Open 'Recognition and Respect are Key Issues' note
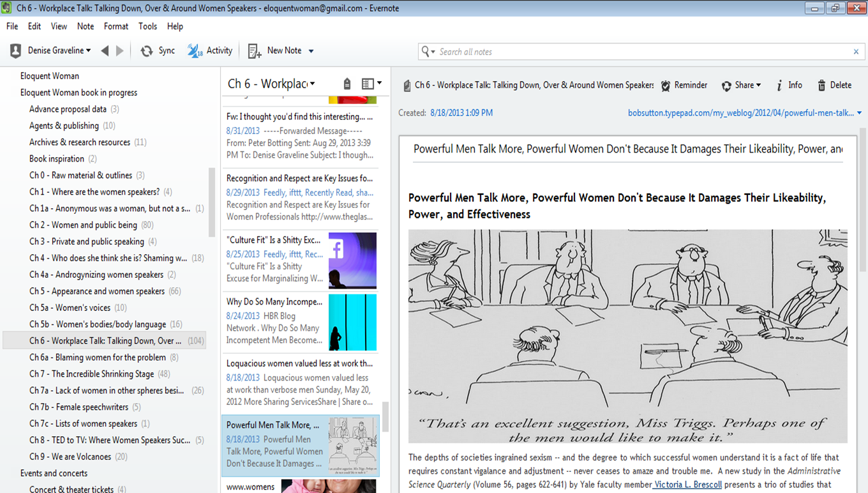Screen dimensions: 868x493 point(300,199)
